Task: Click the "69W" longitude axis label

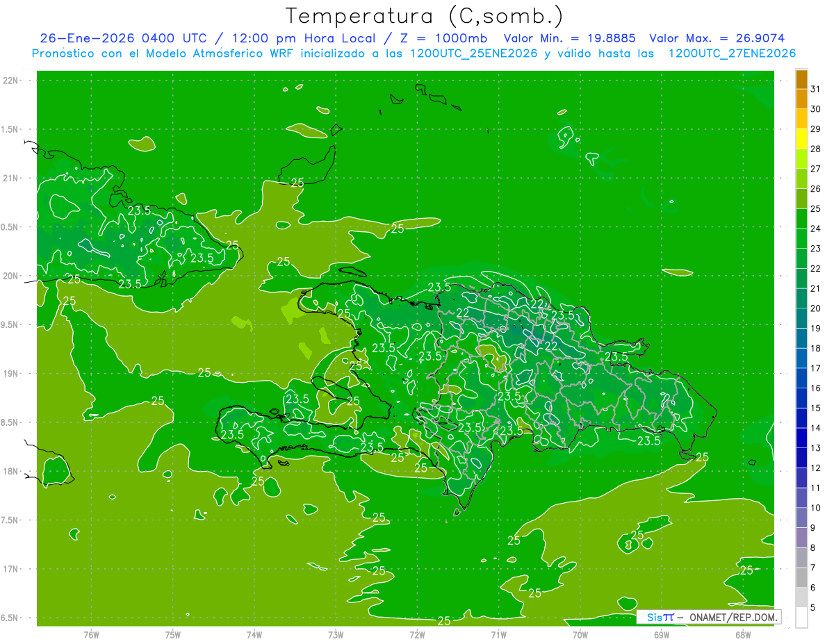Action: click(x=662, y=634)
